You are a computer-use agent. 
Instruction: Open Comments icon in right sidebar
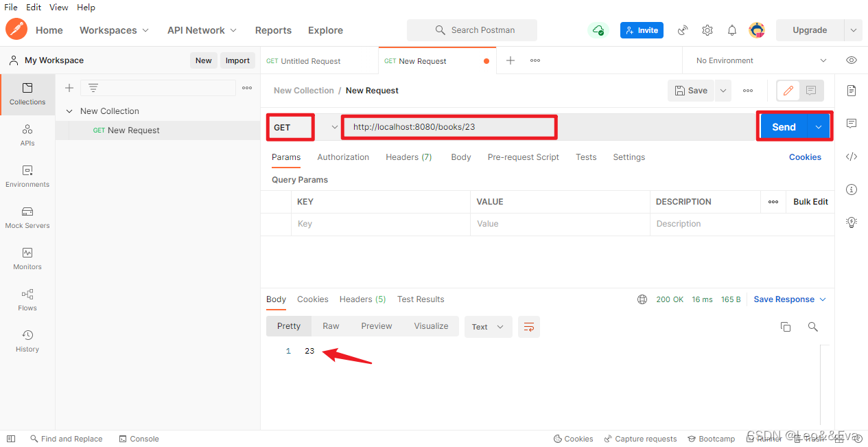[852, 124]
